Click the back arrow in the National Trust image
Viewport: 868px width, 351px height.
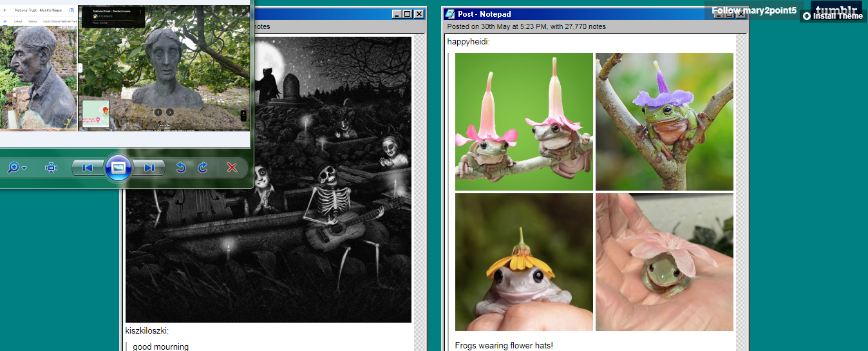5,10
